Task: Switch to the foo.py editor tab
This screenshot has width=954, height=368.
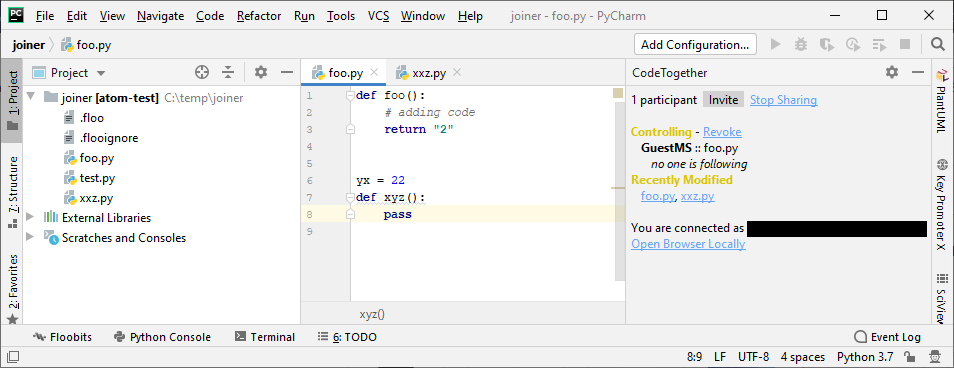Action: point(344,73)
